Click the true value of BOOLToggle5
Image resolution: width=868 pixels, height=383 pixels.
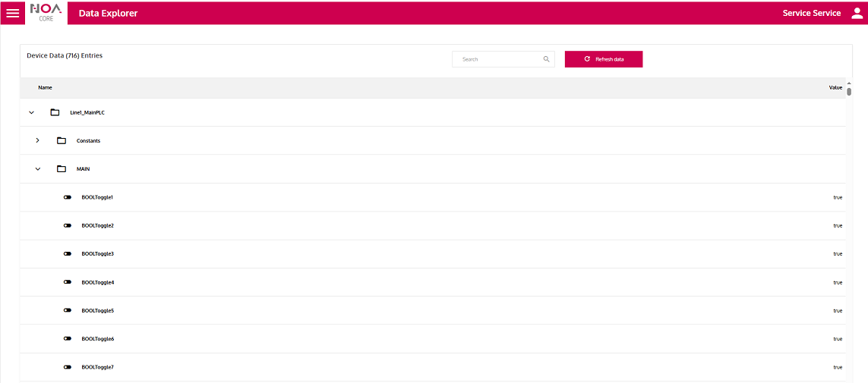click(x=838, y=311)
